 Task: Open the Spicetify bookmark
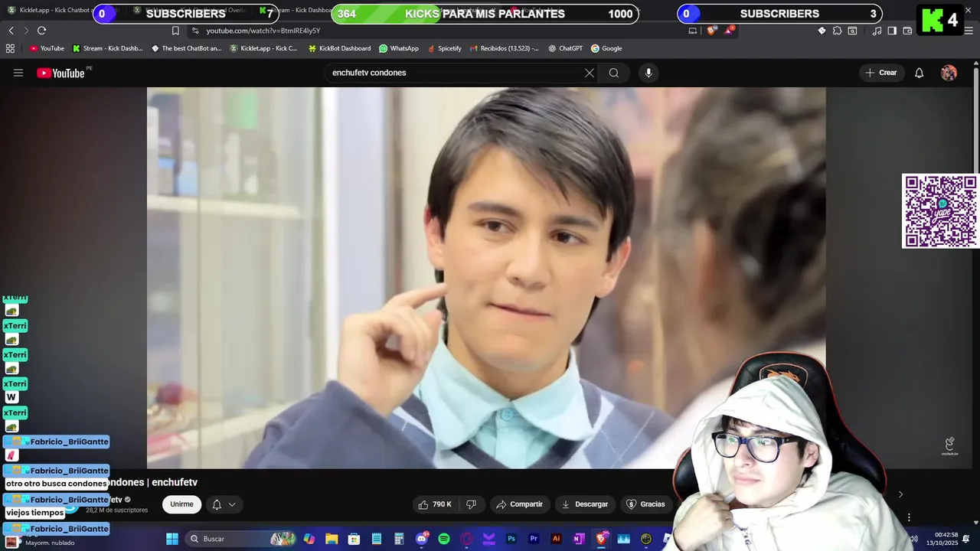click(444, 48)
